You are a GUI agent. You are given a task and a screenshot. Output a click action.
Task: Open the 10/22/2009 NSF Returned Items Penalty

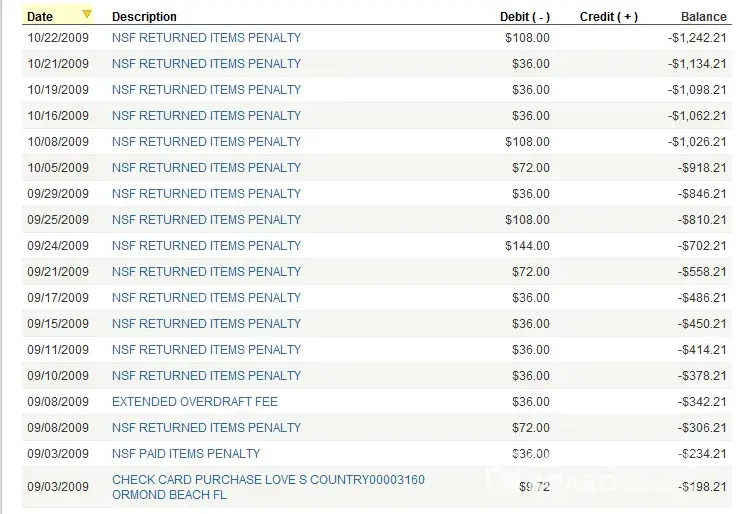tap(206, 38)
